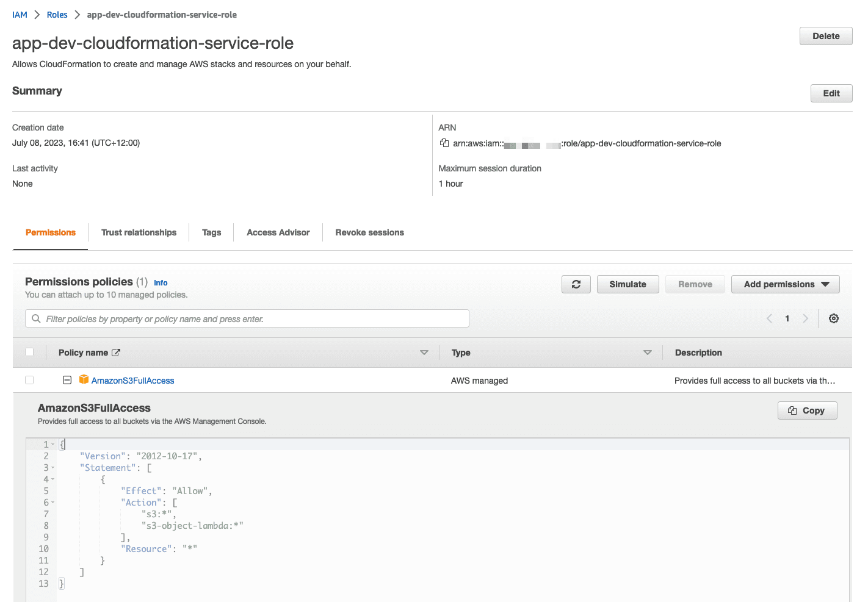Focus the filter policies search field

click(x=247, y=318)
